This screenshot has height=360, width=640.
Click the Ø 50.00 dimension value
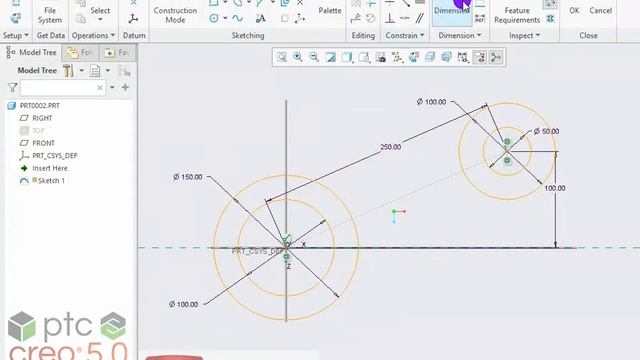click(547, 131)
